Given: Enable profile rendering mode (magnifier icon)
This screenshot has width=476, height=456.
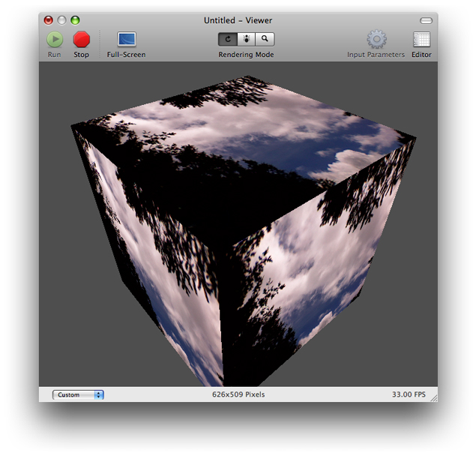Looking at the screenshot, I should 265,39.
